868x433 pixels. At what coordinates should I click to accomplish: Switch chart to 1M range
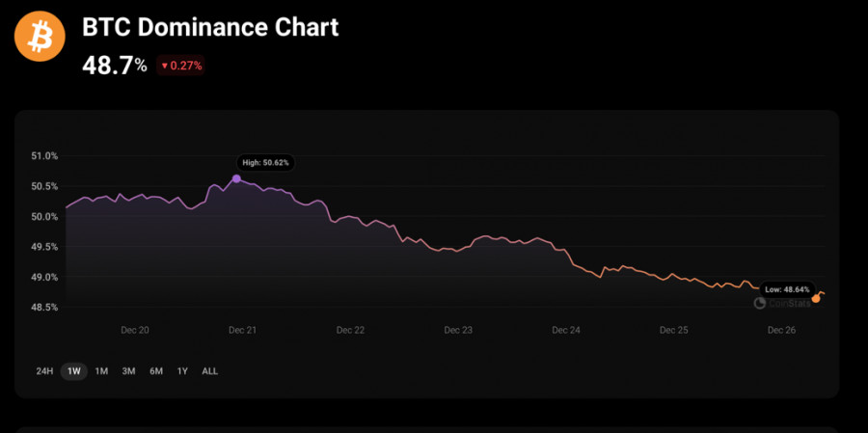tap(101, 371)
